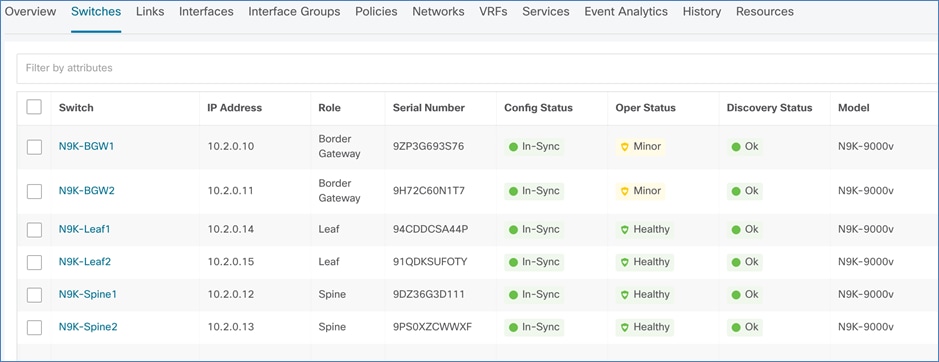Sort by the Model column header
The image size is (939, 362).
click(x=854, y=108)
